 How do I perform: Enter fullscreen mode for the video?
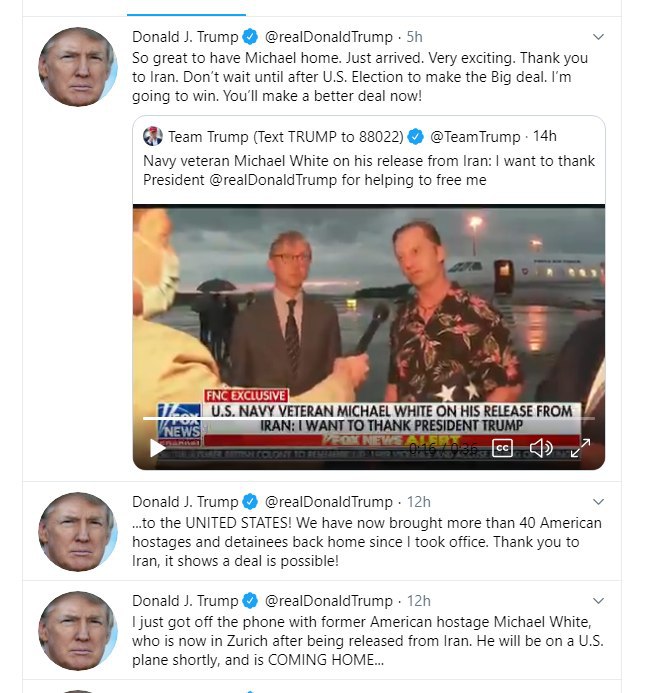tap(581, 448)
